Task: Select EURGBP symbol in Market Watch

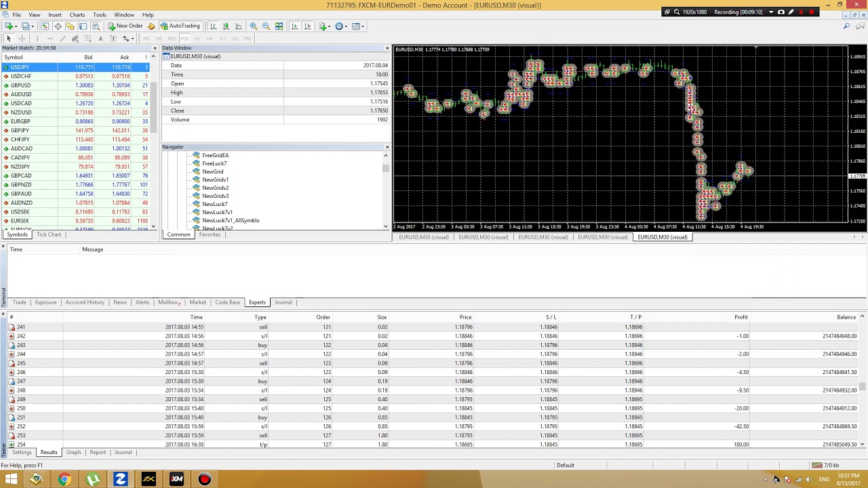Action: pyautogui.click(x=20, y=121)
